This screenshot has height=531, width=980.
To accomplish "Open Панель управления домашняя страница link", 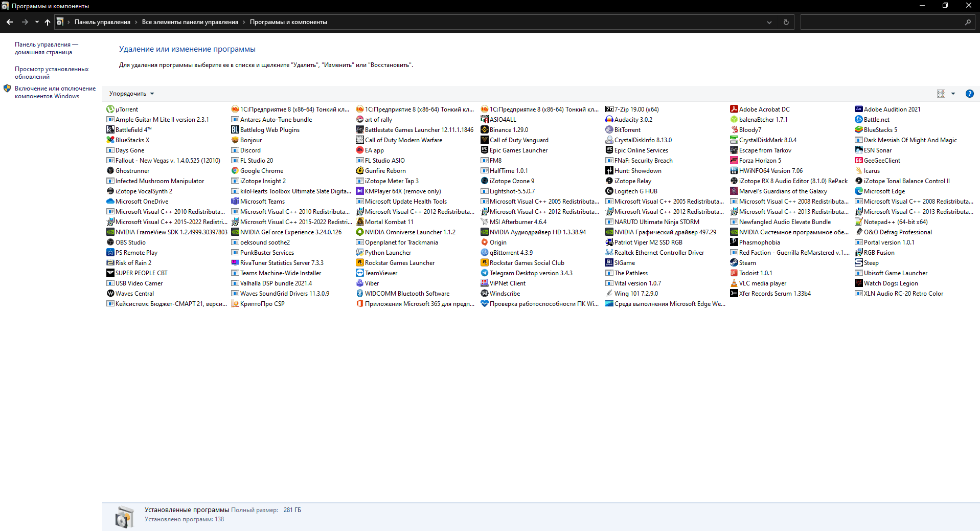I will pyautogui.click(x=47, y=48).
